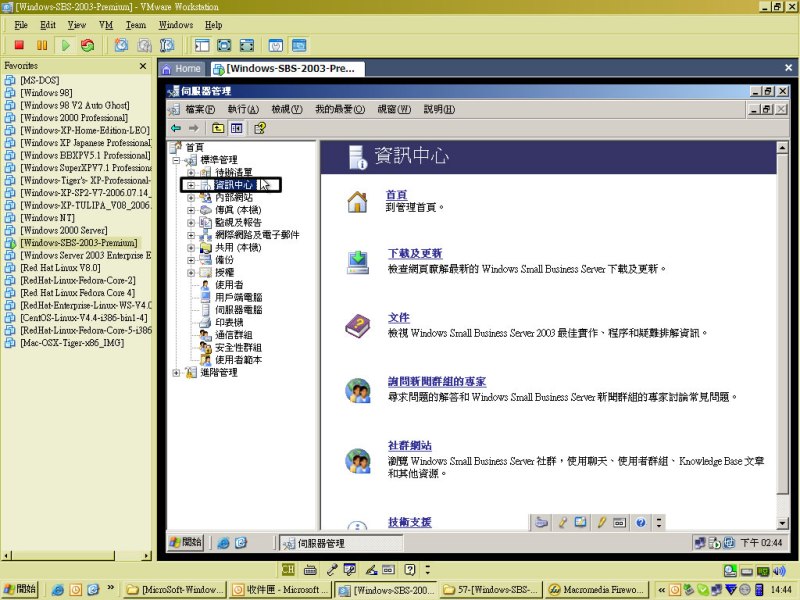Viewport: 800px width, 600px height.
Task: Switch to the Home tab in VMware
Action: (x=182, y=68)
